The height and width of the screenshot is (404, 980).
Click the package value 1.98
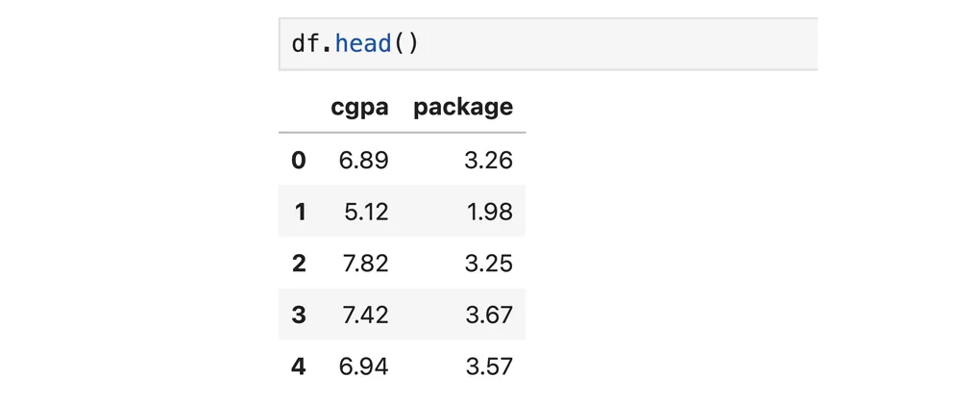pyautogui.click(x=491, y=212)
